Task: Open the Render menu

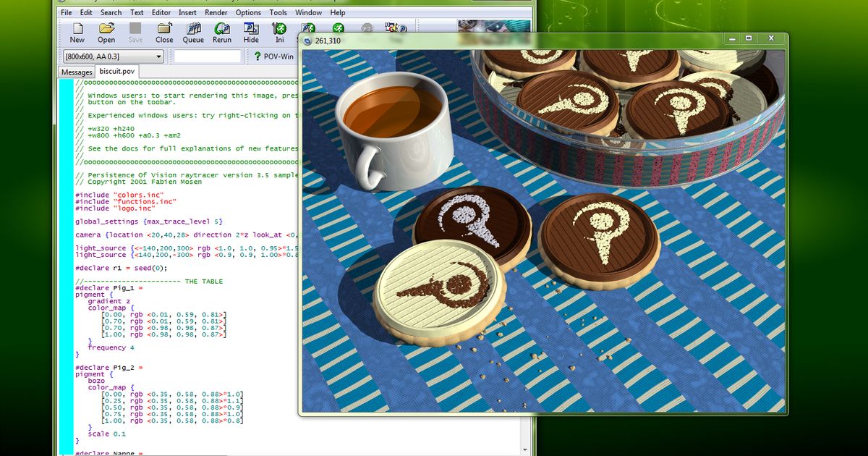Action: [x=216, y=12]
